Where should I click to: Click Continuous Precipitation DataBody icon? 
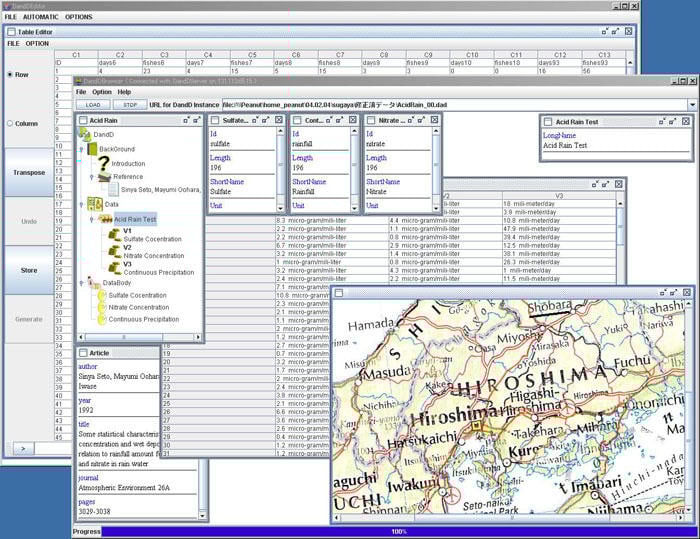[x=102, y=319]
